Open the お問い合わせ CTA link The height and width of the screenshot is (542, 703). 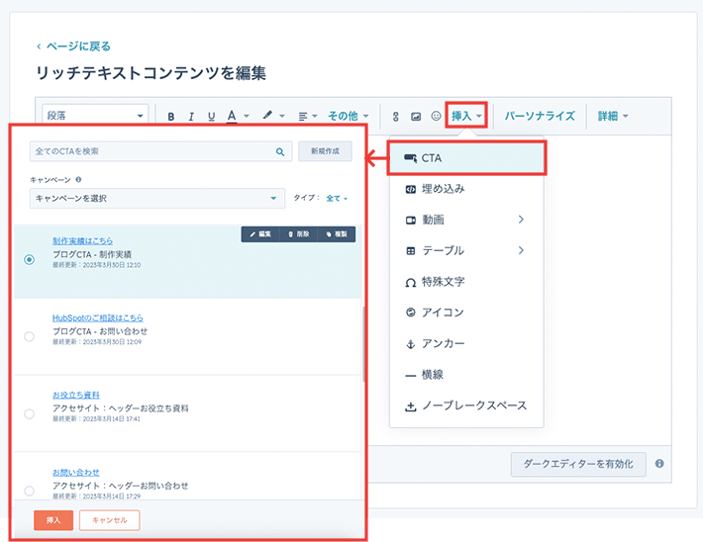pyautogui.click(x=76, y=473)
